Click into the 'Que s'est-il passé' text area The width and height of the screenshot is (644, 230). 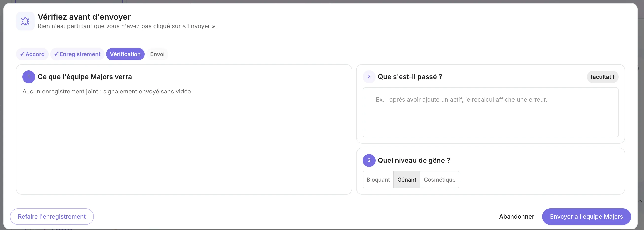click(x=490, y=112)
